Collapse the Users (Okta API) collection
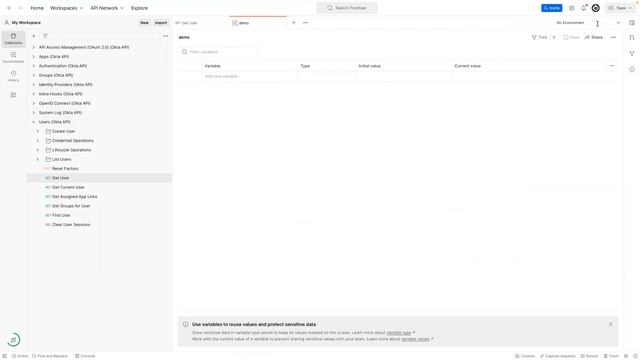The height and width of the screenshot is (360, 640). 34,122
